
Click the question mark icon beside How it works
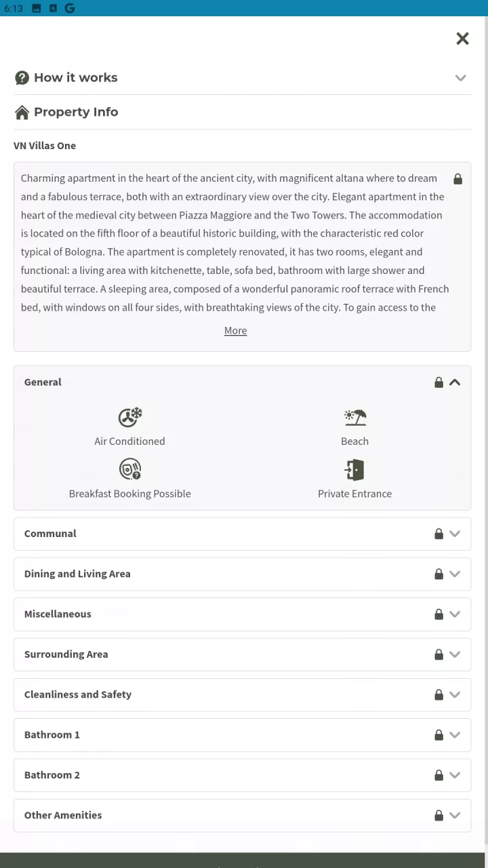tap(22, 78)
